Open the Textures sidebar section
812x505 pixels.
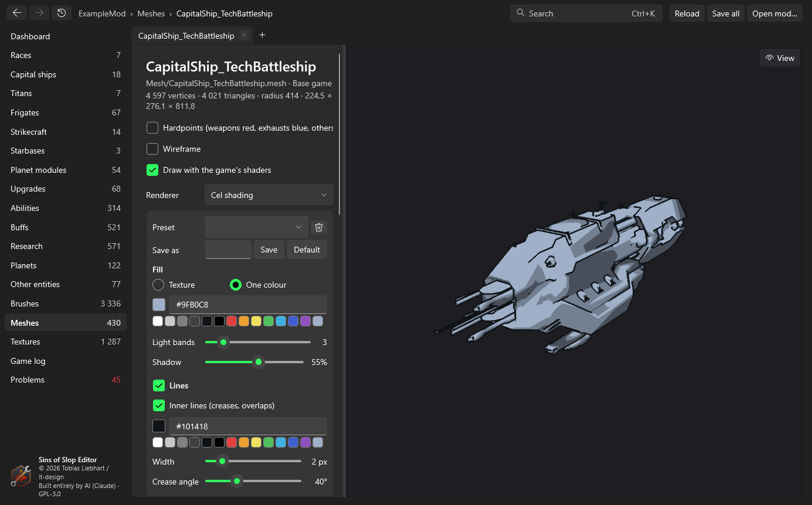[65, 342]
